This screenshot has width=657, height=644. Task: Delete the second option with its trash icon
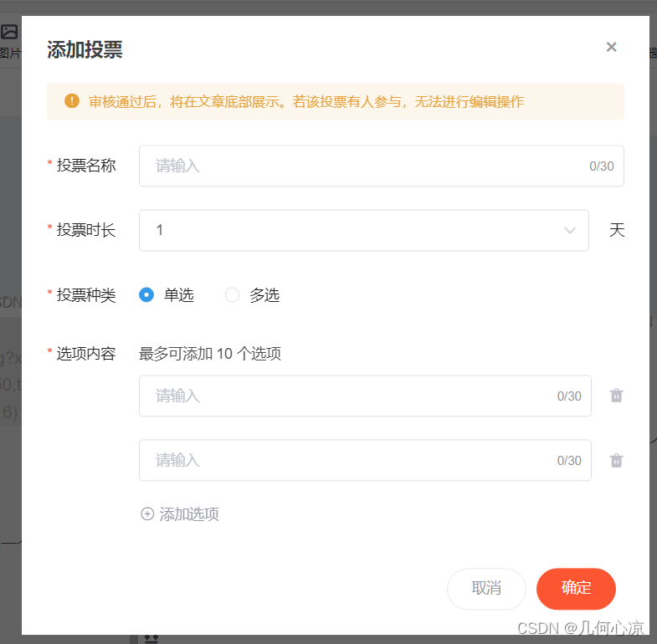[x=616, y=460]
